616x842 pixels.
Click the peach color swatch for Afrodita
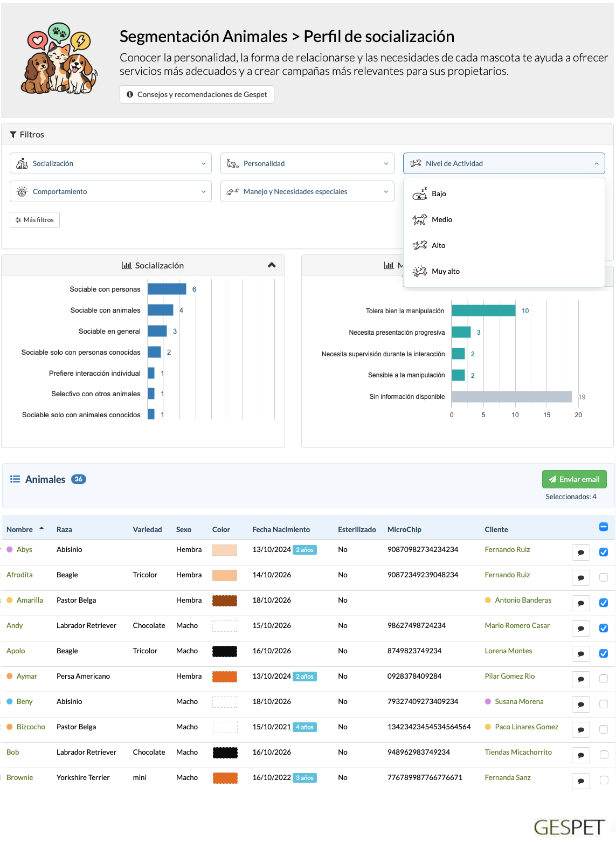225,575
